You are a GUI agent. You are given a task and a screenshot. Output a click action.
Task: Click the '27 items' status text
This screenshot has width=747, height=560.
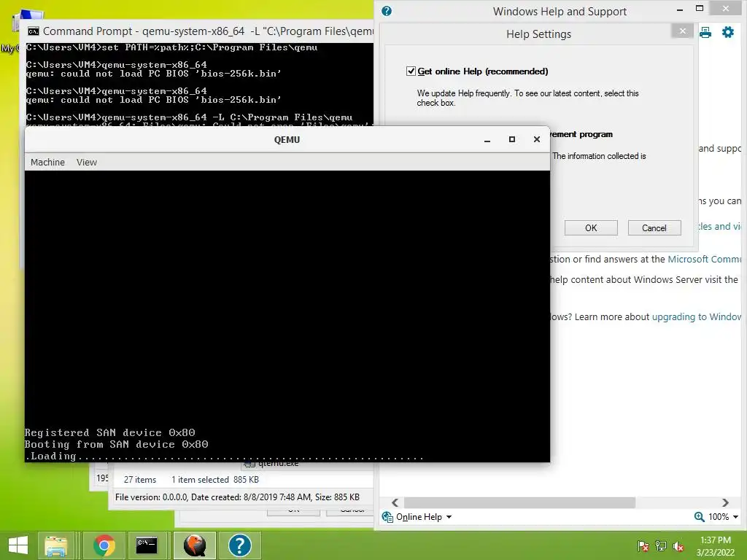(140, 480)
